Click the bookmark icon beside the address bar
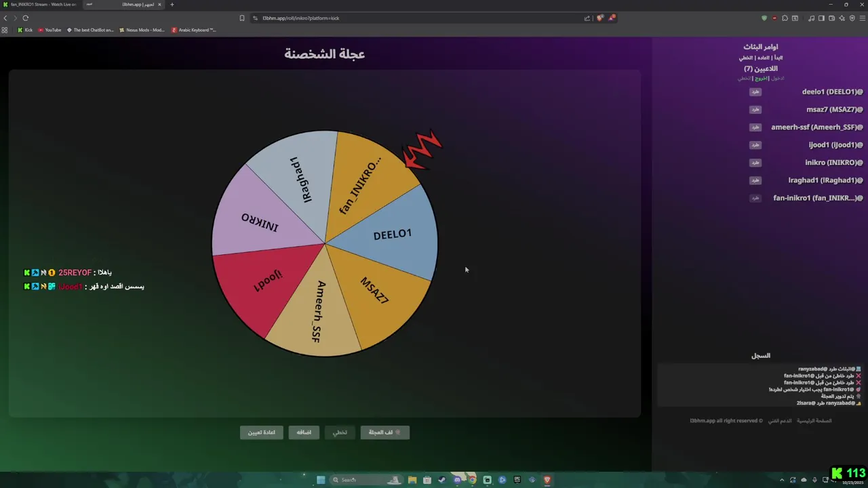This screenshot has height=488, width=868. [242, 18]
